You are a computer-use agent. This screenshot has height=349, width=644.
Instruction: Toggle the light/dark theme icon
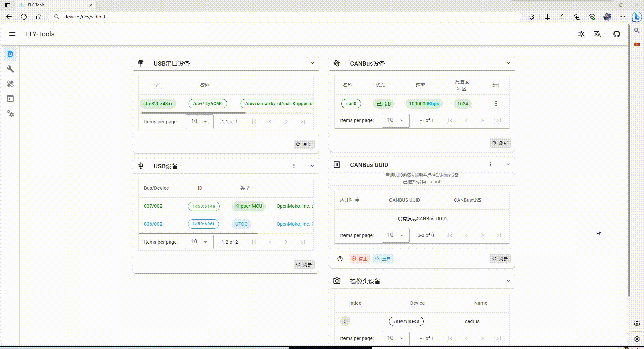(x=581, y=34)
